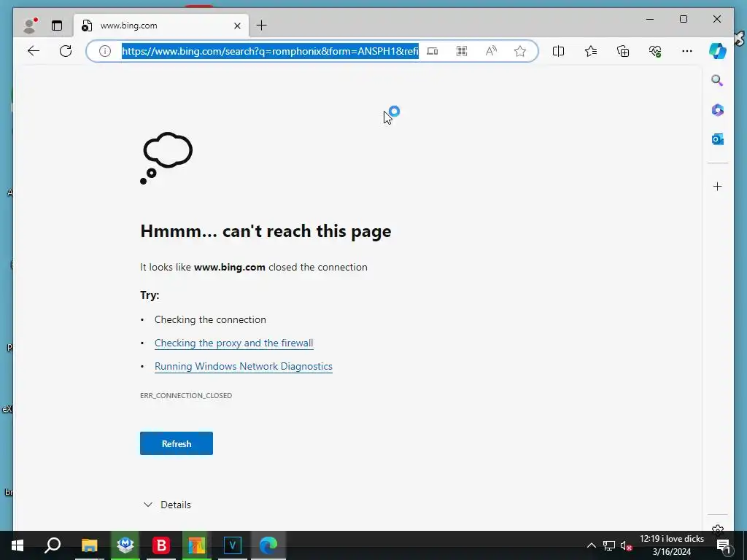Switch to Microsoft Edge in taskbar
Screen dimensions: 747x560
coord(268,545)
